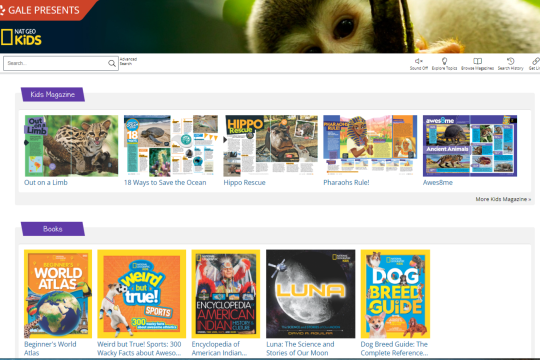This screenshot has width=540, height=360.
Task: Open Search History clock icon
Action: click(510, 61)
